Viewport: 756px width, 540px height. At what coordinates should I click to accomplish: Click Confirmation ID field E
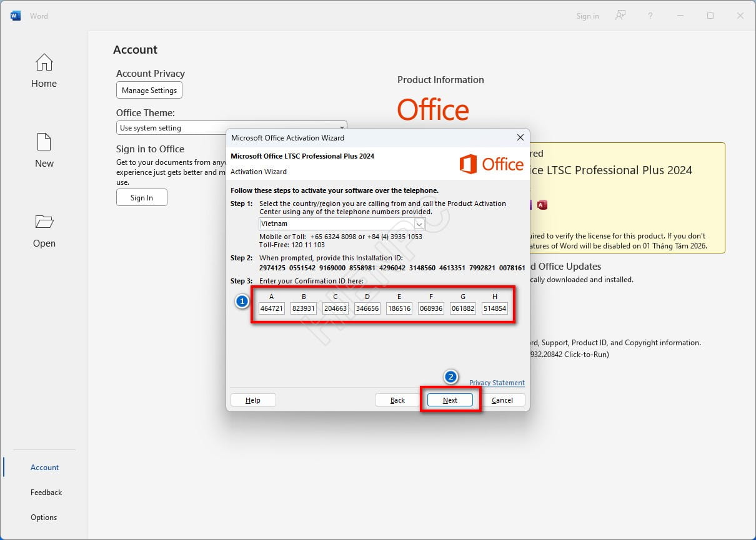(399, 308)
